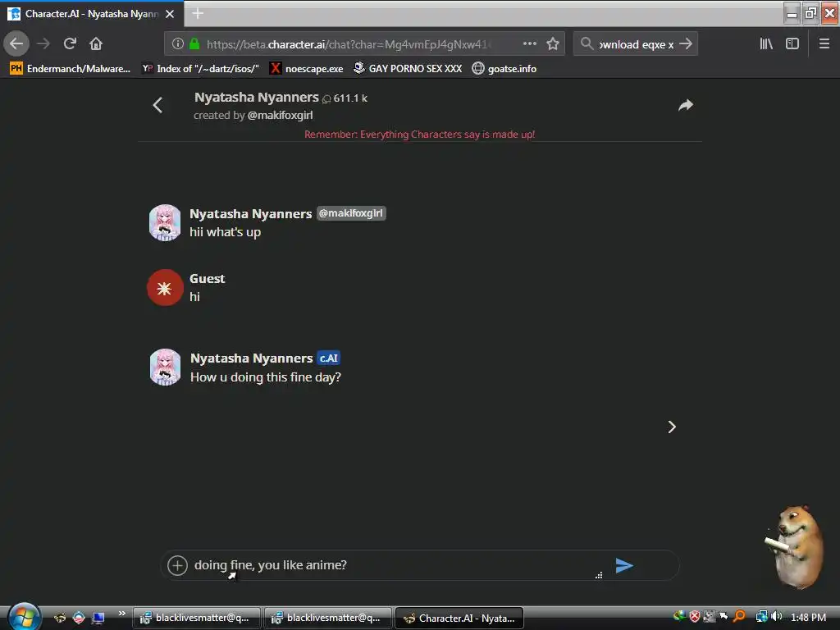Click the c.AI badge
840x630 pixels.
pos(328,358)
